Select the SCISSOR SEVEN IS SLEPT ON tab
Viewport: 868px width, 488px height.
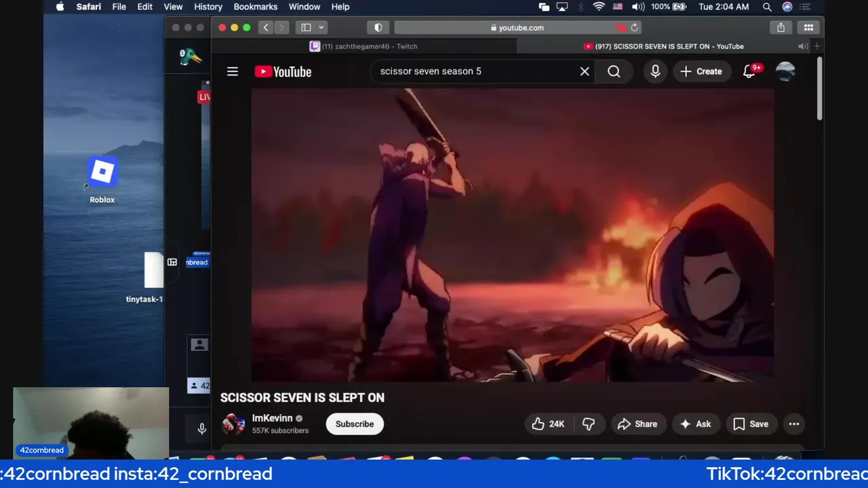(x=663, y=46)
